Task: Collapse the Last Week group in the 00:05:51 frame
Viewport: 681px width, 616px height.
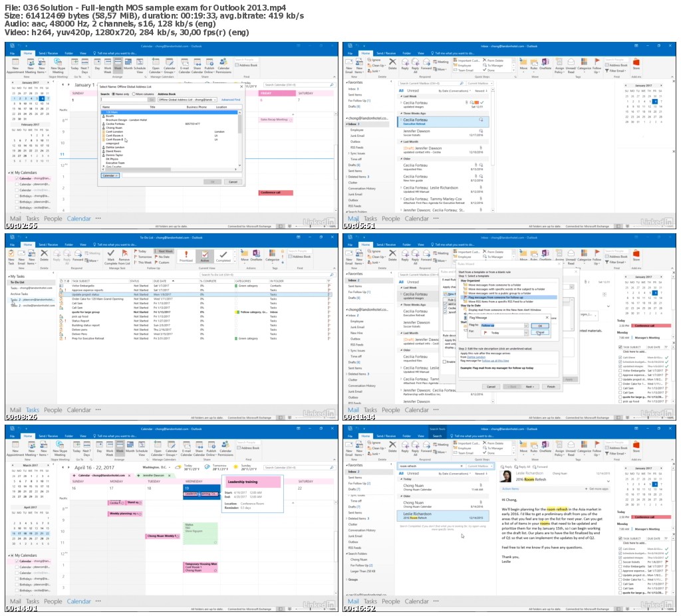Action: [x=400, y=96]
